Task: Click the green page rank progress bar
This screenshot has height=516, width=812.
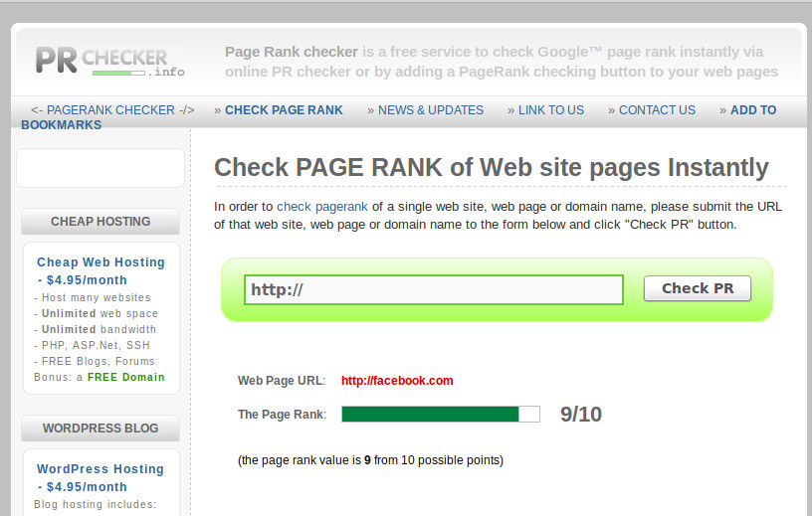Action: (x=441, y=414)
